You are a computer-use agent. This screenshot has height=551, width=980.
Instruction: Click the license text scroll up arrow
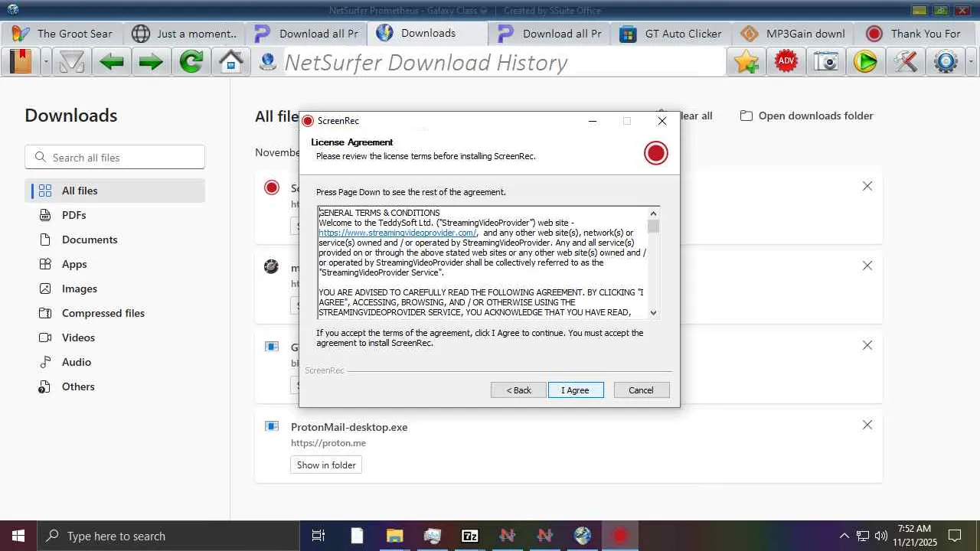[653, 214]
